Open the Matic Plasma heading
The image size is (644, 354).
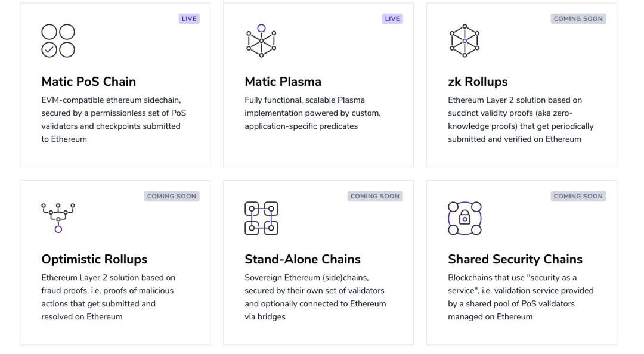coord(283,82)
